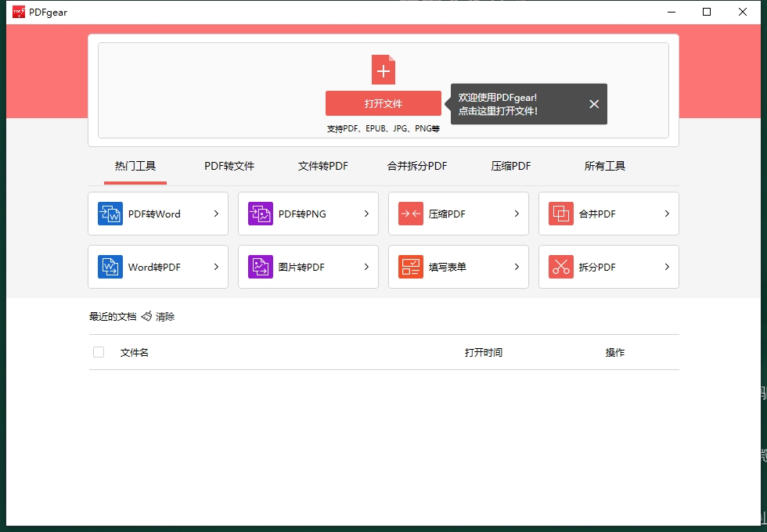This screenshot has height=532, width=767.
Task: Open the 合并PDF card chevron
Action: pyautogui.click(x=667, y=214)
